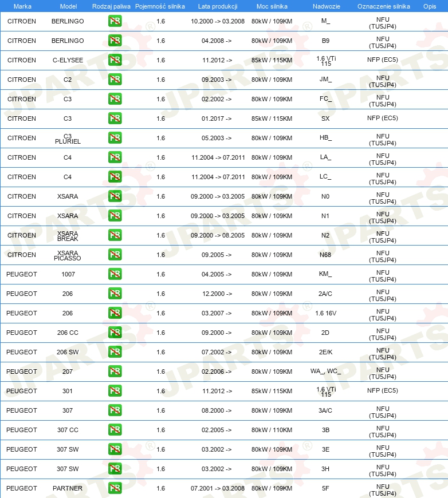Select the XSARA PICASSO model cell

(68, 255)
